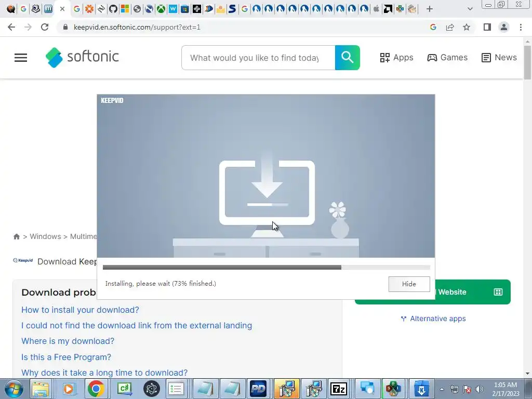Switch to Chrome in the taskbar
The height and width of the screenshot is (399, 532).
point(96,389)
